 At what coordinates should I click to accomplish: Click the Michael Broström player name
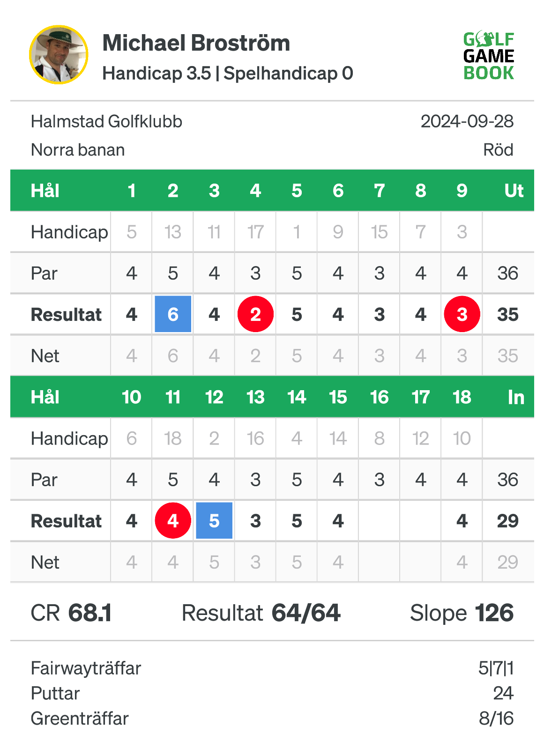click(x=196, y=43)
